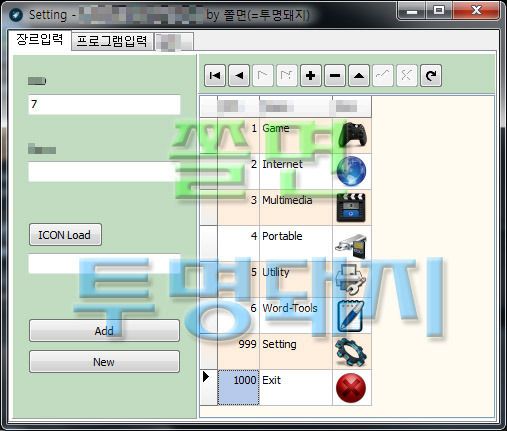Click the Word-Tools notepad pen icon
Viewport: 507px width, 431px height.
point(351,315)
